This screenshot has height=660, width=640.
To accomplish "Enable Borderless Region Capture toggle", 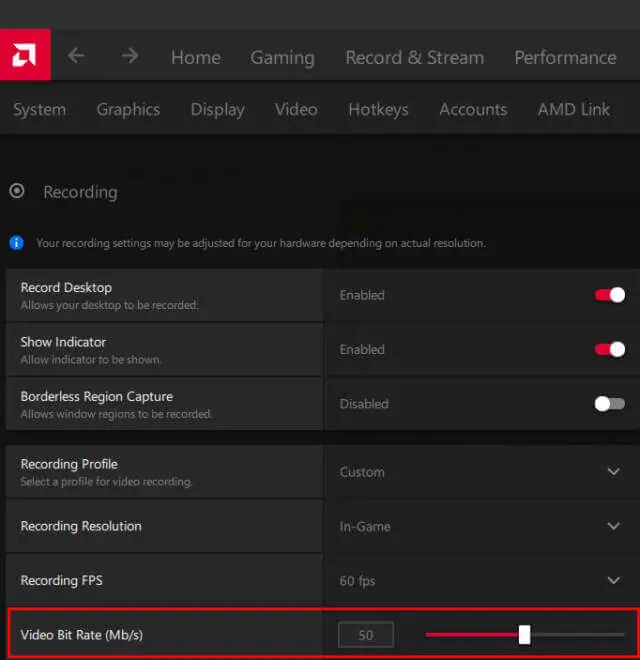I will tap(609, 404).
